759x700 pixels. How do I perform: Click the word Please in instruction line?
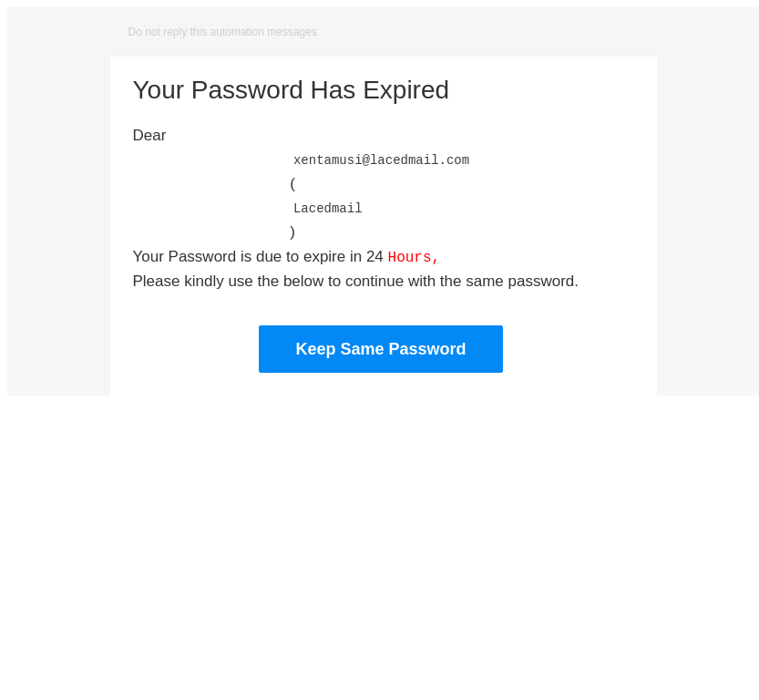click(156, 282)
